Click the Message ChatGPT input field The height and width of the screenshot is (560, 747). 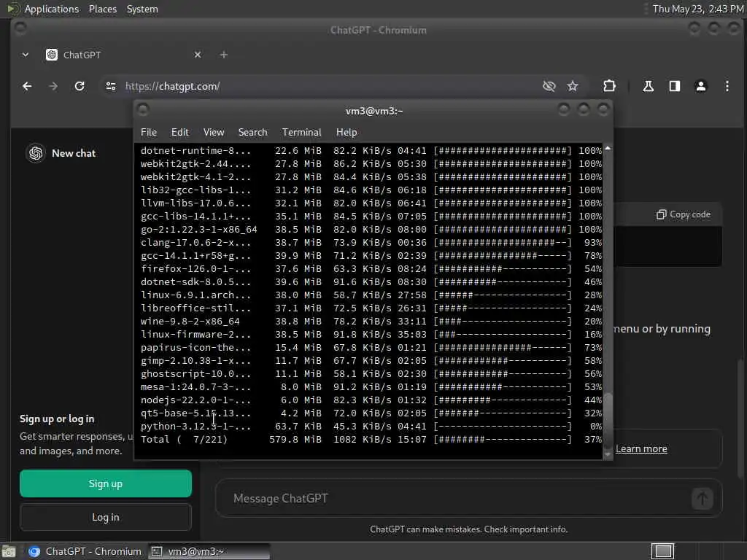(452, 499)
